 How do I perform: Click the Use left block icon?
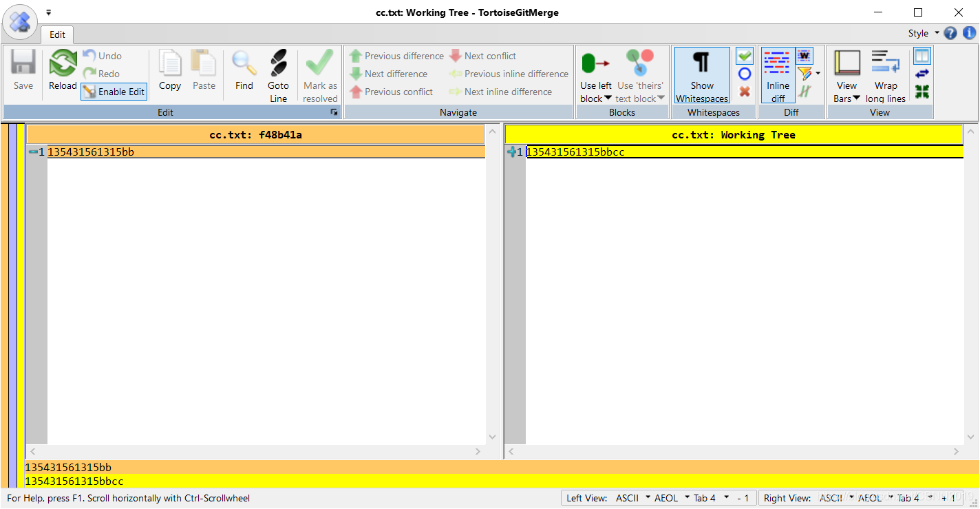point(595,63)
